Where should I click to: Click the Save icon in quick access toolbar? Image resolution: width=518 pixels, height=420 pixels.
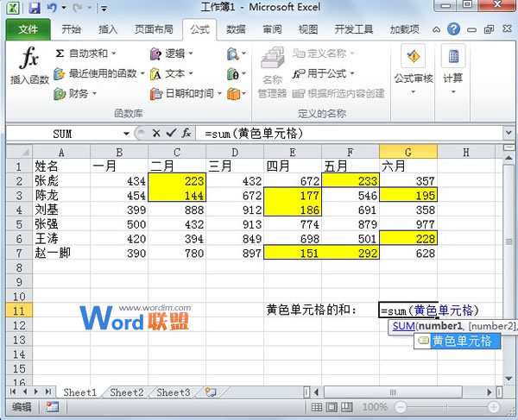tap(35, 9)
